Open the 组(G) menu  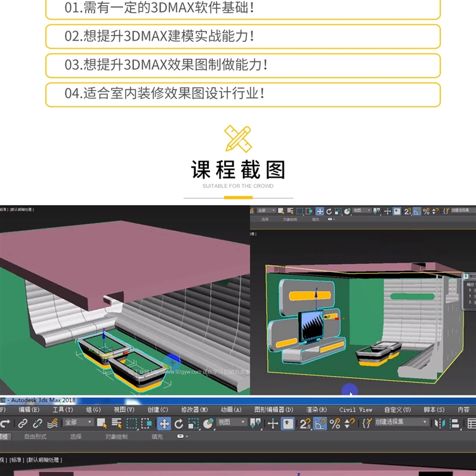click(93, 409)
